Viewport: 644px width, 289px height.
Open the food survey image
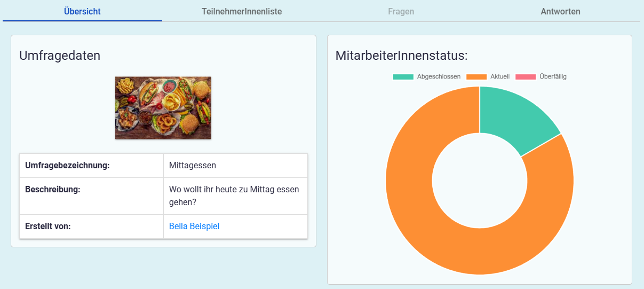[x=163, y=108]
